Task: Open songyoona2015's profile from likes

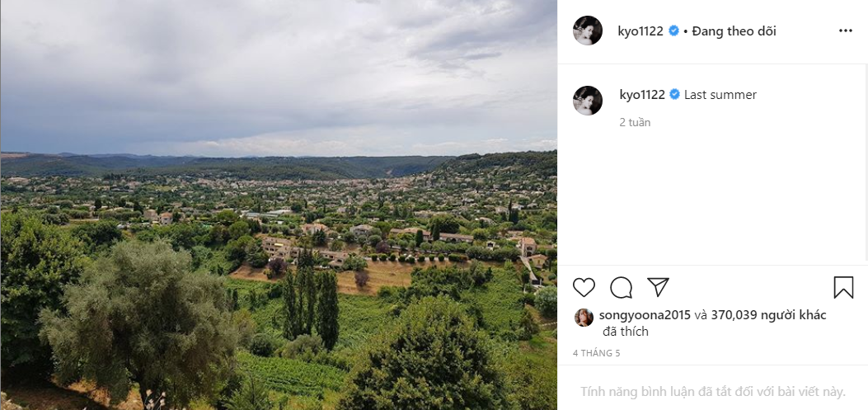Action: 643,315
